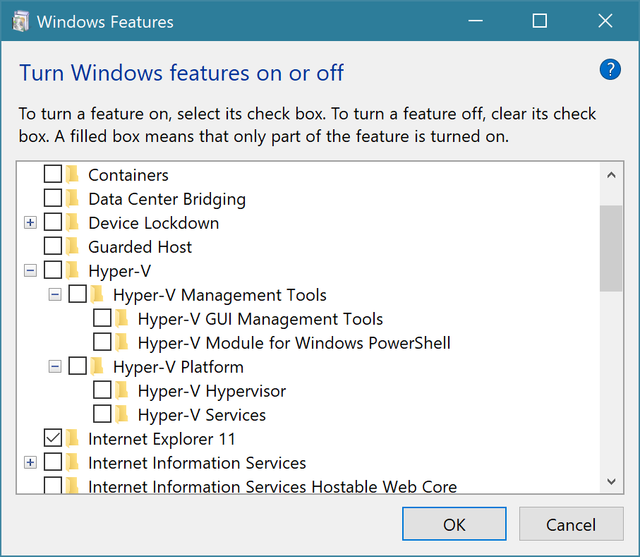Click the Hyper-V Hypervisor folder icon
This screenshot has width=640, height=557.
point(122,390)
